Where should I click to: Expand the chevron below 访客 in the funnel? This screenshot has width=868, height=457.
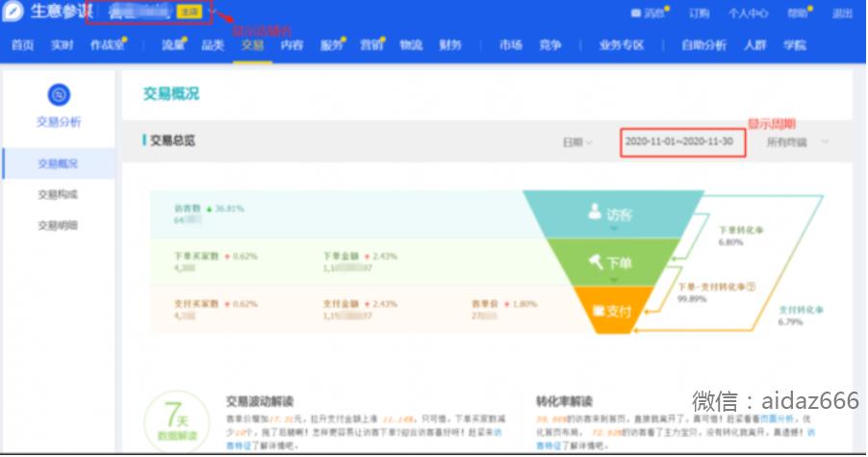coord(613,229)
